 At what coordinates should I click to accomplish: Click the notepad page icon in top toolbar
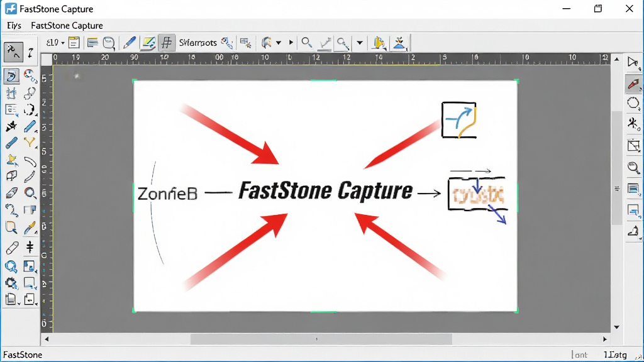[x=74, y=42]
